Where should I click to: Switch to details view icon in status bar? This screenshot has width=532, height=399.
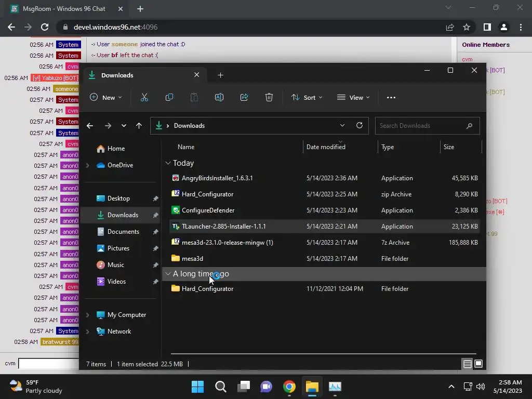point(467,364)
